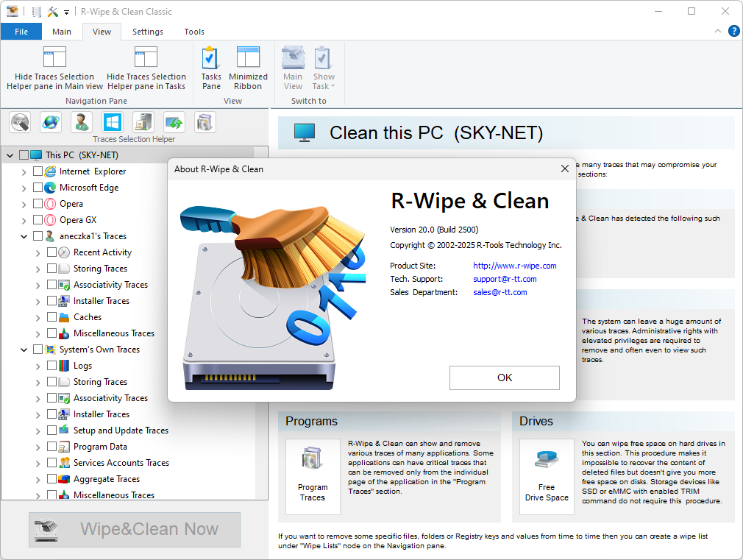
Task: Select Installer Traces under aneczka1's Traces
Action: click(x=102, y=301)
